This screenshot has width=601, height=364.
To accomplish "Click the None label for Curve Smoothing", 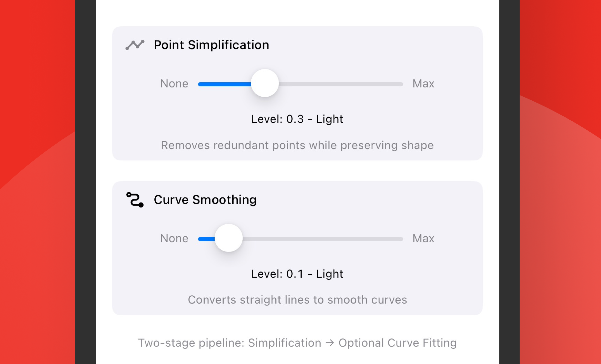I will pos(174,239).
